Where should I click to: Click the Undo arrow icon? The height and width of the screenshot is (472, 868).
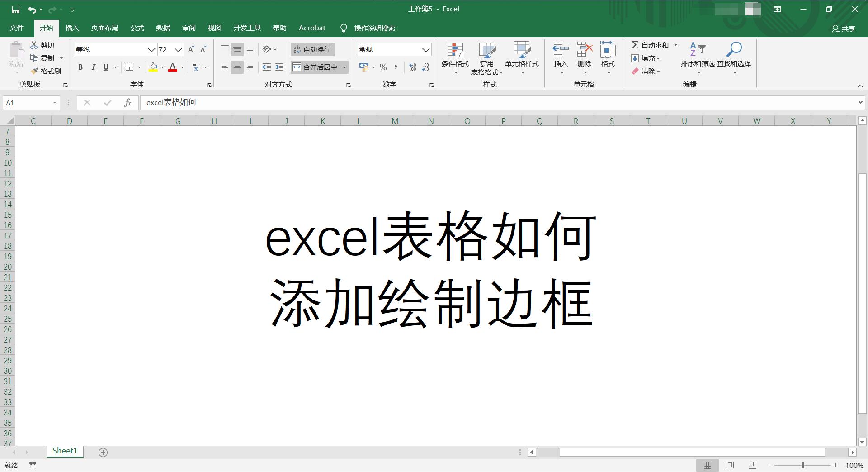click(x=32, y=9)
